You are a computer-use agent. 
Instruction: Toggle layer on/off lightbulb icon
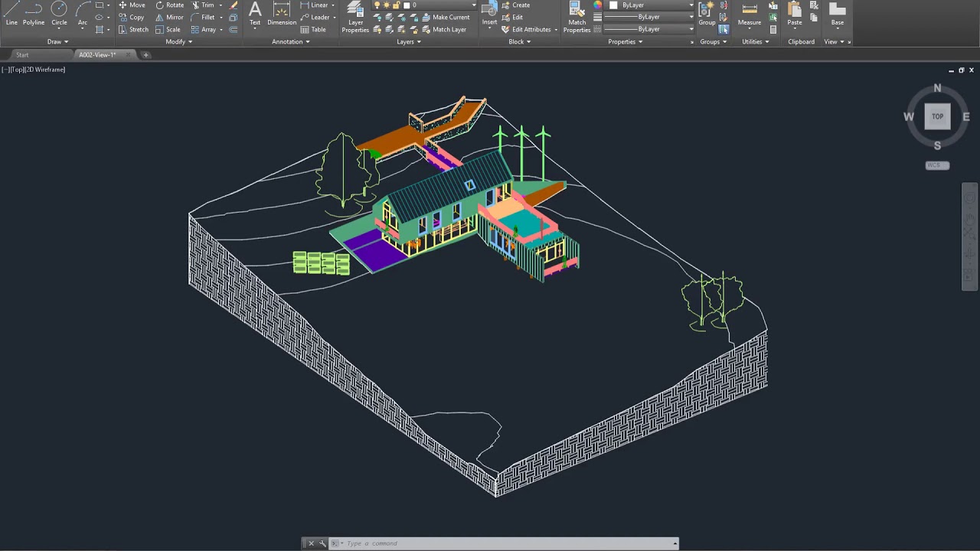point(377,5)
